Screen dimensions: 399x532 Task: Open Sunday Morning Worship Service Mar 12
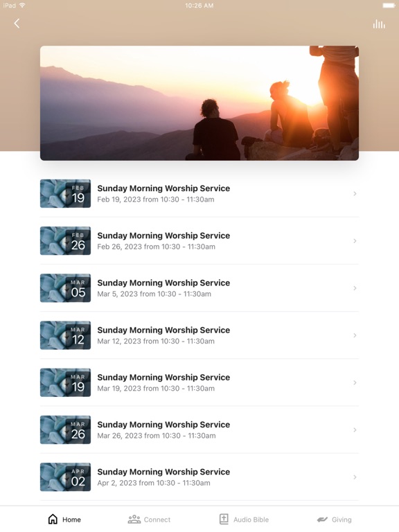click(x=199, y=335)
